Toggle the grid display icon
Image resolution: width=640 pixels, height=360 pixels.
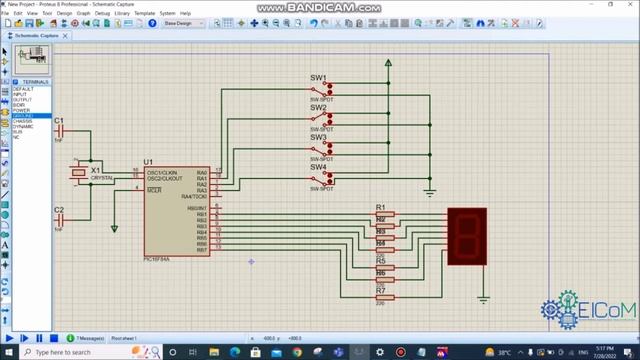tap(228, 23)
